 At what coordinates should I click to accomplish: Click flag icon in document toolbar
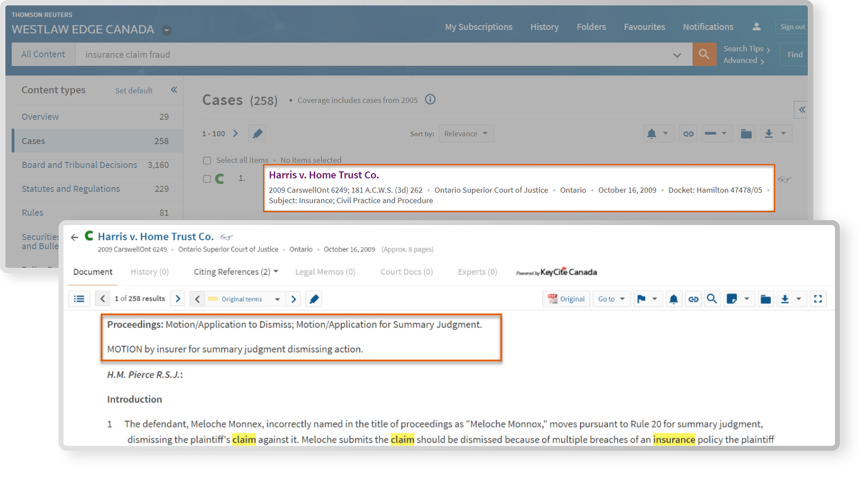point(641,299)
